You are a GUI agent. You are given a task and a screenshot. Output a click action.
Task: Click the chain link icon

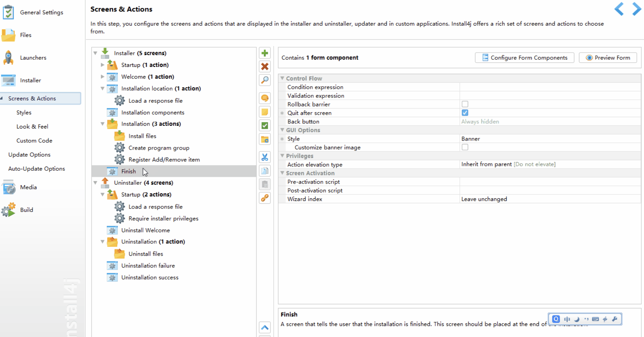point(265,198)
